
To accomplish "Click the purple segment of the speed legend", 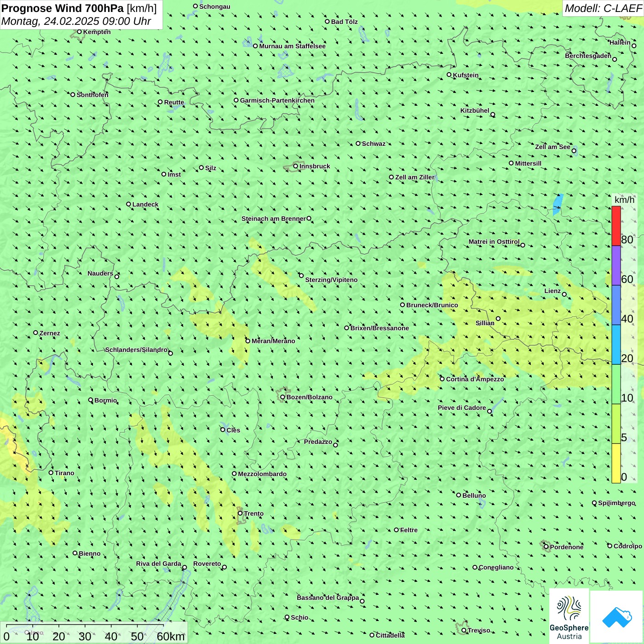I will point(616,265).
